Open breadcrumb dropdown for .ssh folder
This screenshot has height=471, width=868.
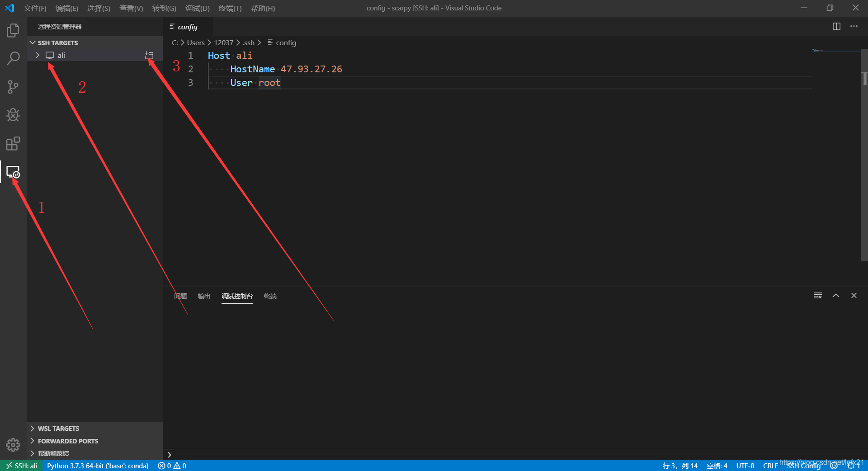click(x=249, y=42)
